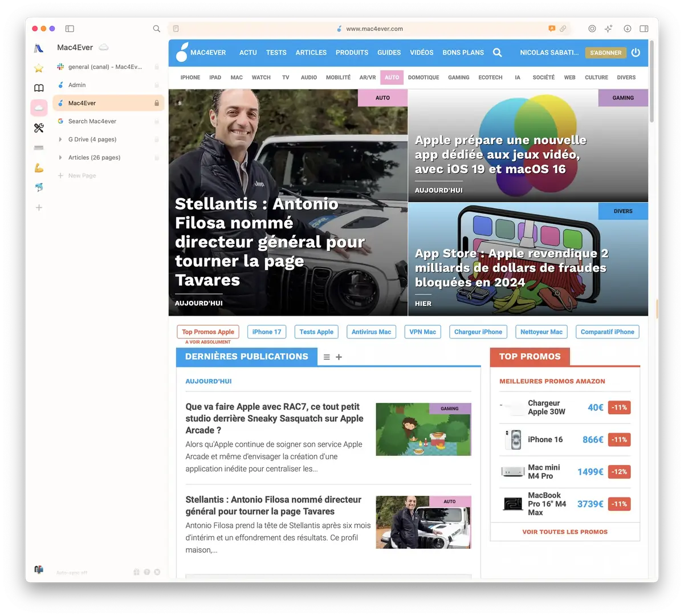This screenshot has height=616, width=684.
Task: Select the GUIDES menu item
Action: pos(389,52)
